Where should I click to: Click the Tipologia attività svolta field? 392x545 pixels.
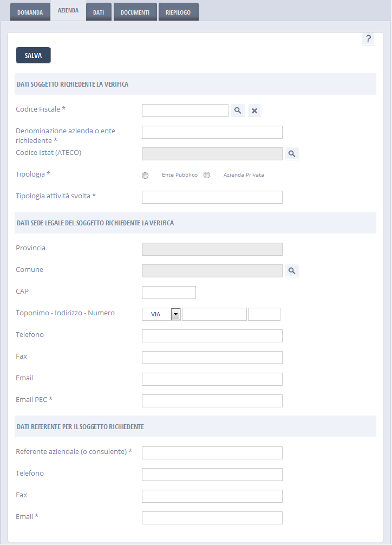pyautogui.click(x=212, y=197)
